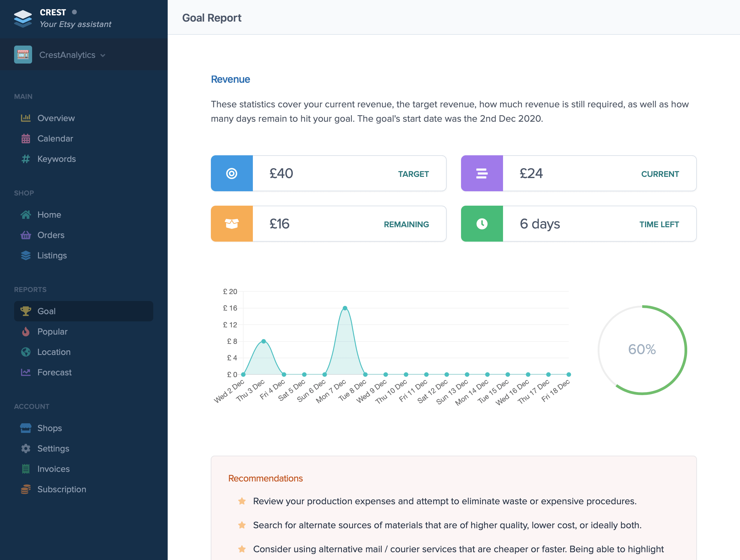The image size is (740, 560).
Task: Click the Location globe icon
Action: coord(26,352)
